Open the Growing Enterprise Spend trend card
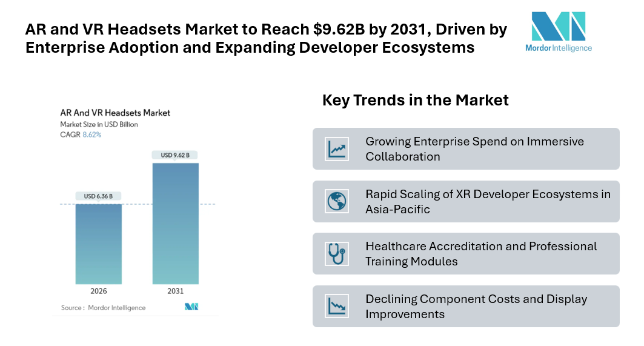Image resolution: width=644 pixels, height=346 pixels. (x=465, y=149)
